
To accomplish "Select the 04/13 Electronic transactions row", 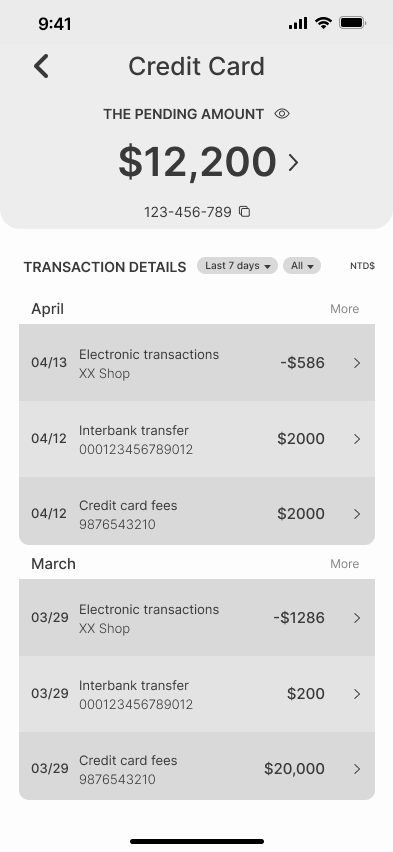I will [197, 363].
